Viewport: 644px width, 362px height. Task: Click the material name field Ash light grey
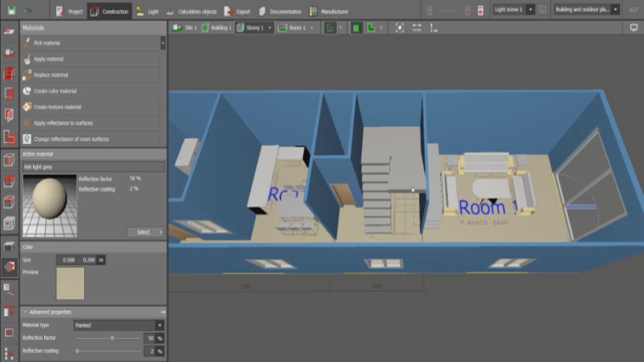[93, 167]
